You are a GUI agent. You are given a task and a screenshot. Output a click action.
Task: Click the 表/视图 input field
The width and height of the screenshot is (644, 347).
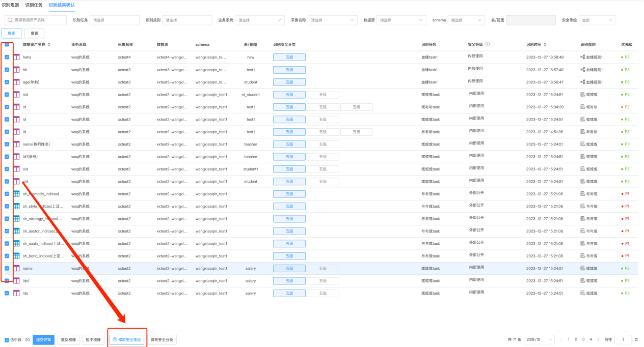[x=531, y=20]
